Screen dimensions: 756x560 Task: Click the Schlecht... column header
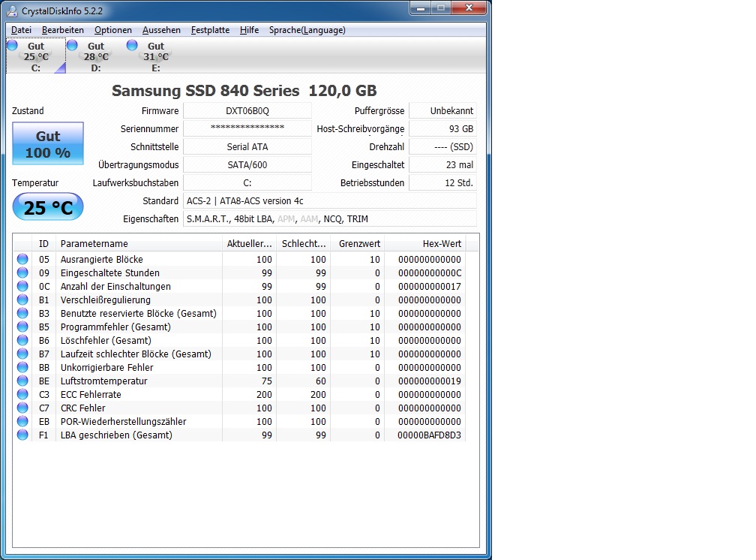[x=304, y=244]
